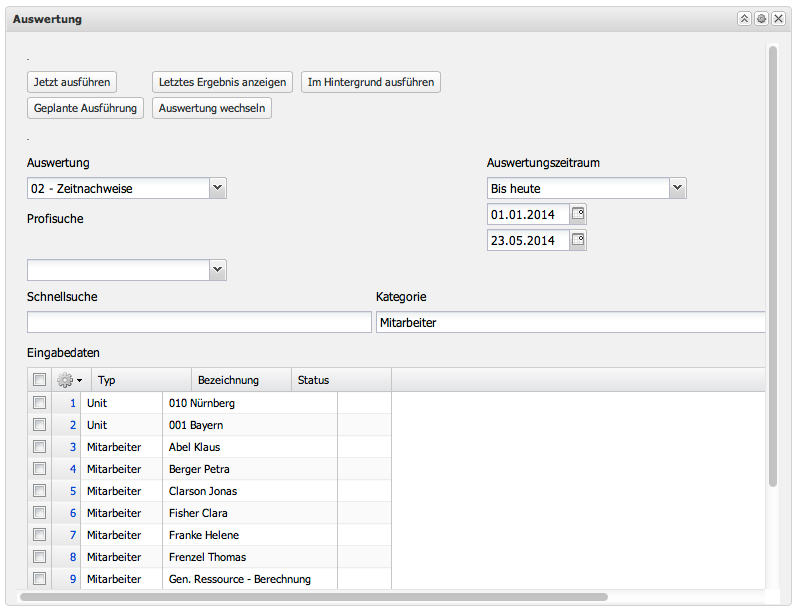Click the Auswertung wechseln button
Viewport: 803px width, 615px height.
tap(212, 108)
